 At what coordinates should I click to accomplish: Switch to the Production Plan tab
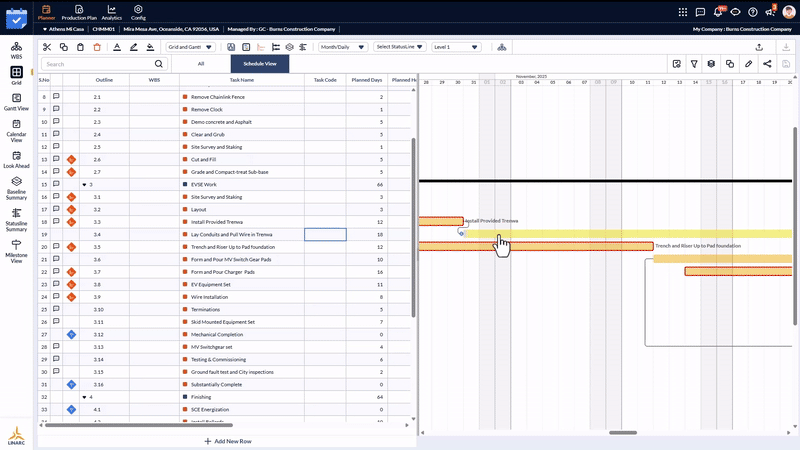(79, 12)
